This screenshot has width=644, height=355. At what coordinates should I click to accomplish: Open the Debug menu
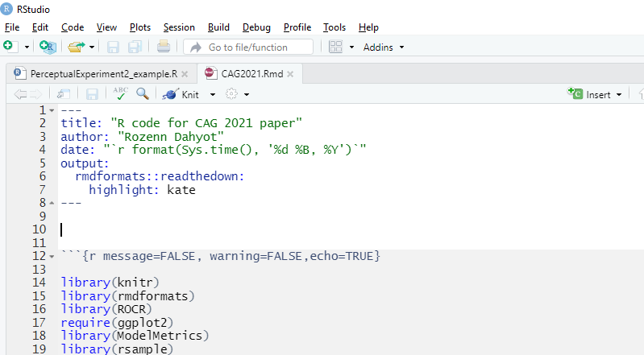(256, 27)
